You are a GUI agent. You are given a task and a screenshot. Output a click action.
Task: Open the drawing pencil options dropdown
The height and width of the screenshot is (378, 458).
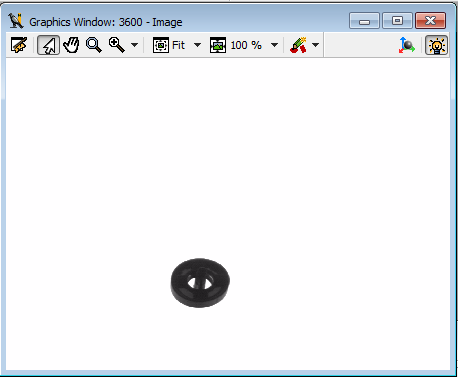pos(315,45)
